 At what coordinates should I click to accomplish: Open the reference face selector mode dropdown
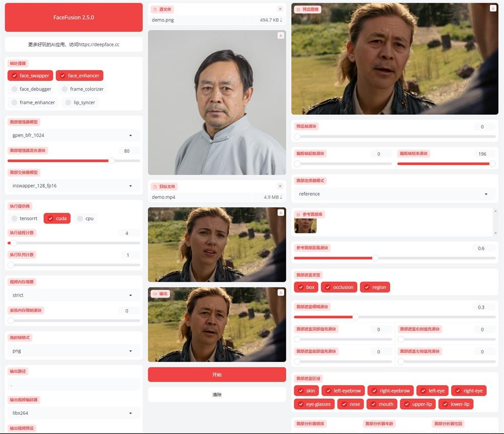(x=395, y=194)
